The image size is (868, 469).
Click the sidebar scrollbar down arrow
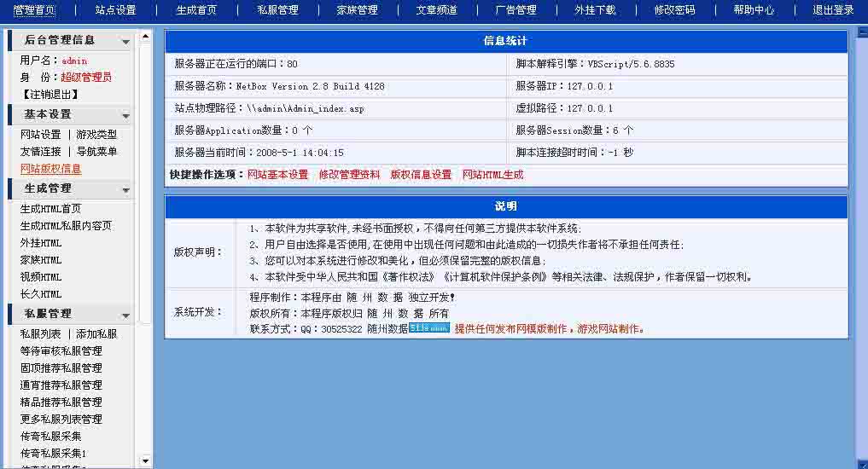[145, 461]
